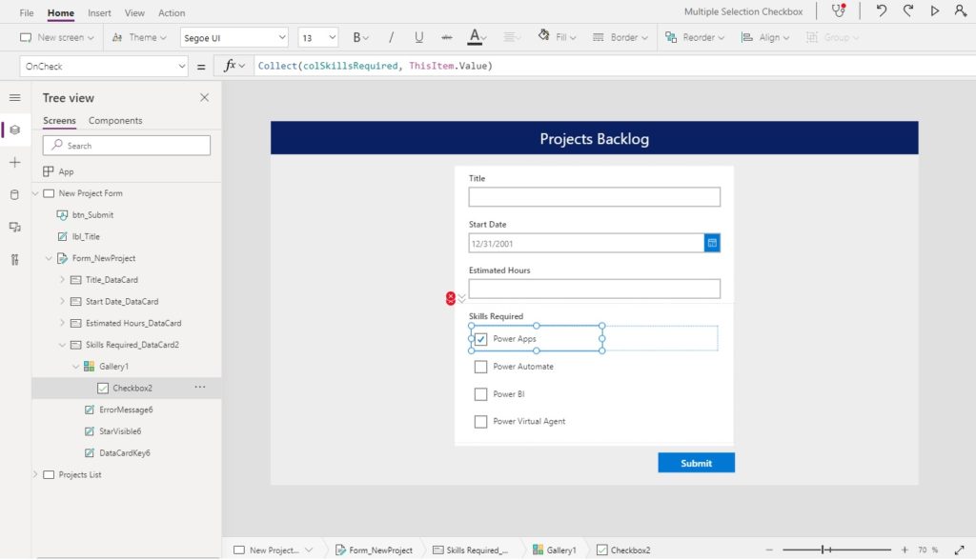Switch to the Components tab
Screen dimensions: 976x560
(x=115, y=121)
